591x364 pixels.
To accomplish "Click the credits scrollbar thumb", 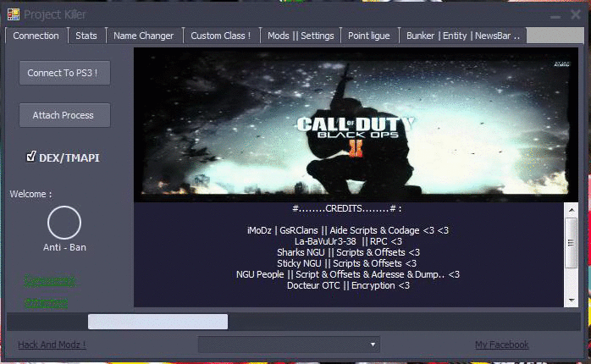I will [x=572, y=243].
